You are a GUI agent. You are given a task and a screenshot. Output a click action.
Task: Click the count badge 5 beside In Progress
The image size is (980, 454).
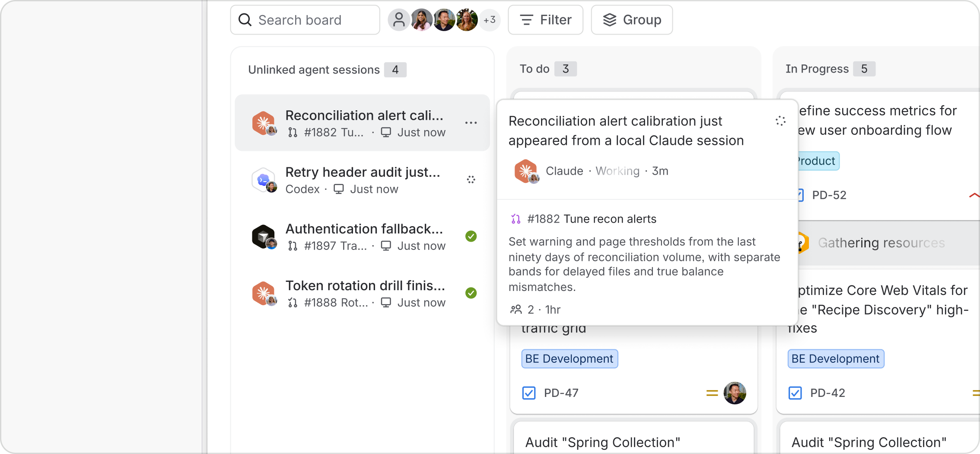[864, 69]
